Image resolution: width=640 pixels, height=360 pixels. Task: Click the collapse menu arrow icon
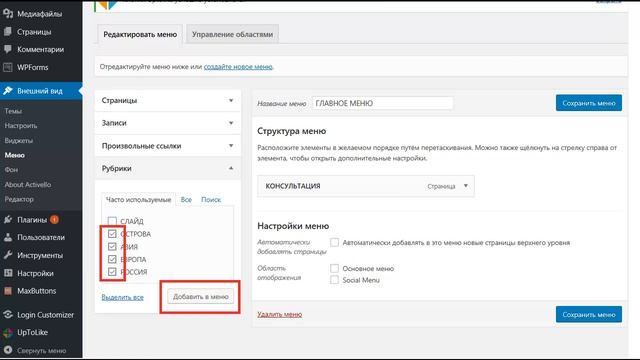[x=8, y=350]
